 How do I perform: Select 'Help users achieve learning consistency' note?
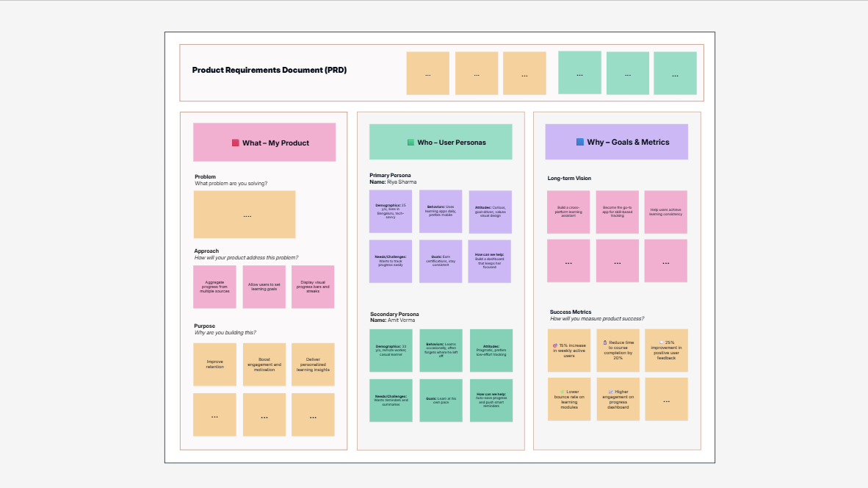pyautogui.click(x=666, y=212)
